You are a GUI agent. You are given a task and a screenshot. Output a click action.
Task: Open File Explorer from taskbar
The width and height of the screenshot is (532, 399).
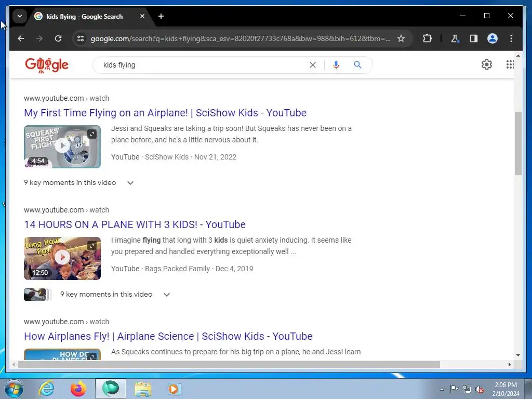click(143, 389)
